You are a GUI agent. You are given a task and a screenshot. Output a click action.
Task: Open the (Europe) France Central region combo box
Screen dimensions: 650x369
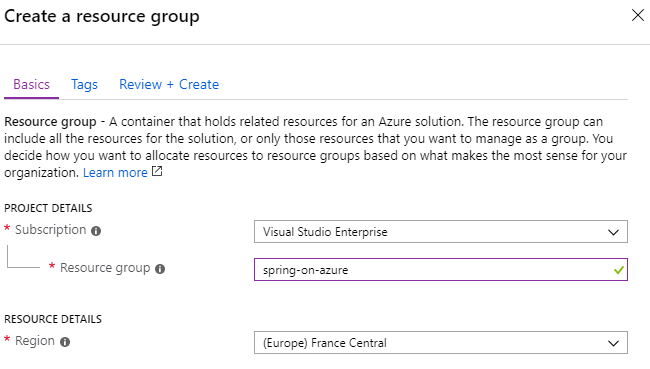[441, 342]
